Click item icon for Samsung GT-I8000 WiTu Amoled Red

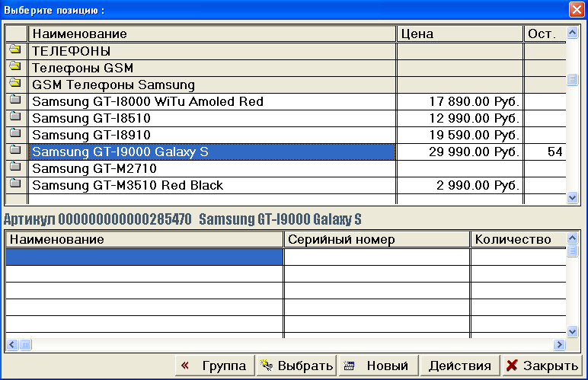tap(15, 100)
